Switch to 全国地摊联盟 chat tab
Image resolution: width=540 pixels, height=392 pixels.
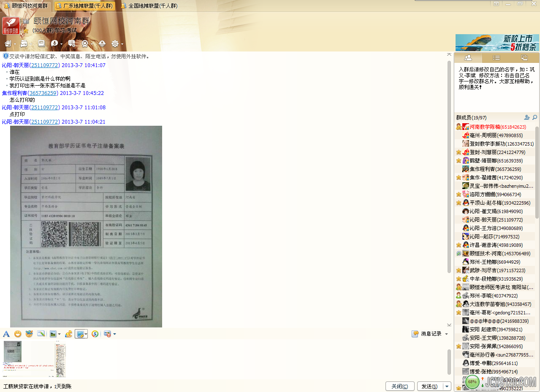(148, 6)
